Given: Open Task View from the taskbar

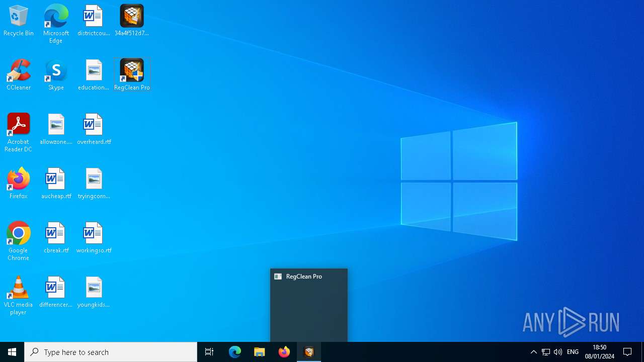Looking at the screenshot, I should click(x=209, y=352).
